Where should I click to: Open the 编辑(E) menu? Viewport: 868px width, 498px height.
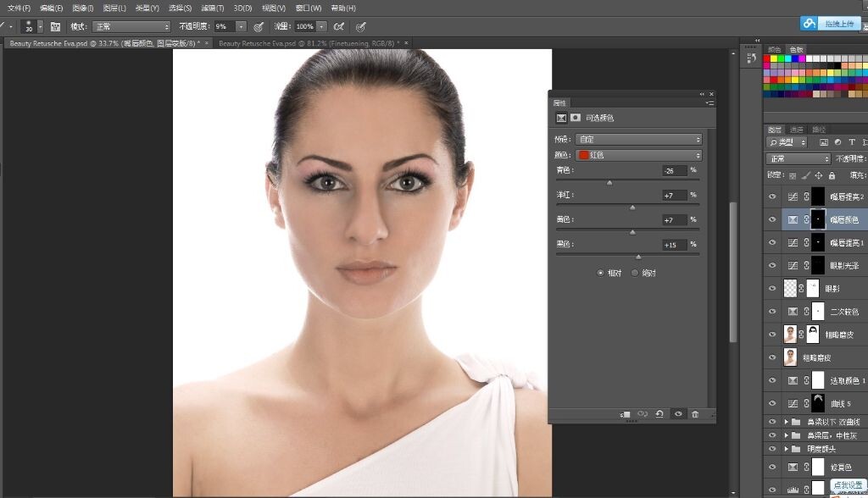tap(52, 8)
